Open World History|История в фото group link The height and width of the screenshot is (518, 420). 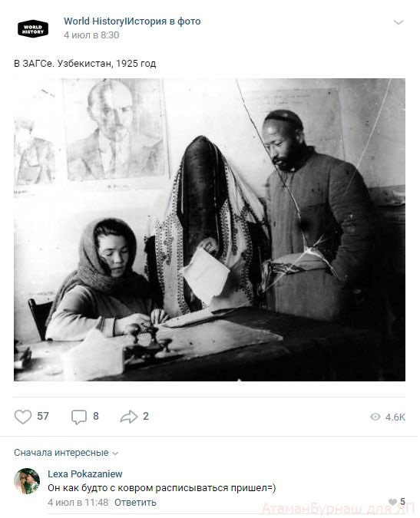(x=132, y=21)
